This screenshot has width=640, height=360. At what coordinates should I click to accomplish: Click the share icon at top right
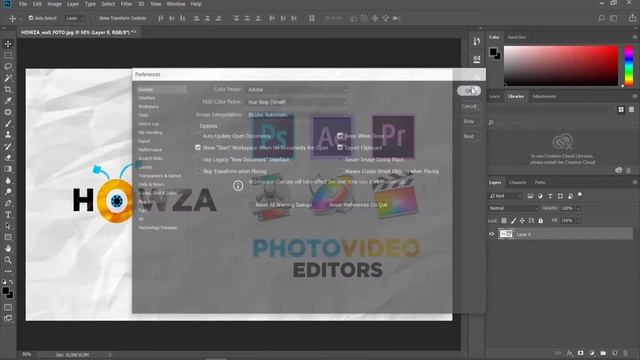[x=632, y=18]
